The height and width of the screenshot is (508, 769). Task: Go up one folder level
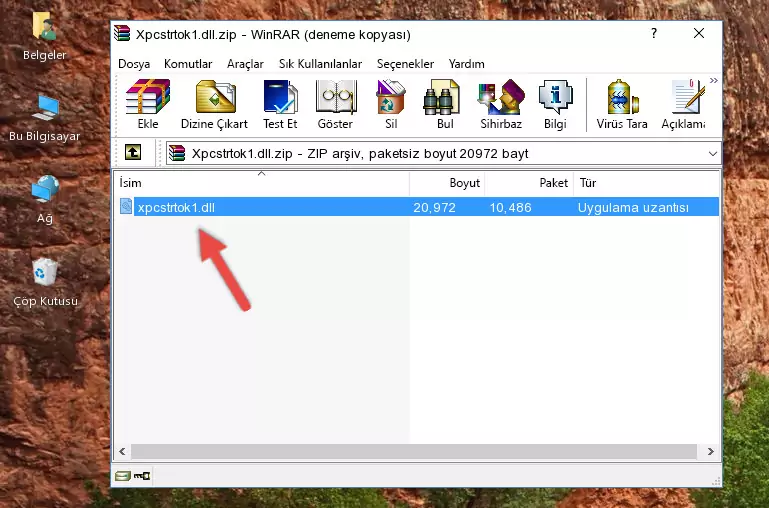point(133,152)
